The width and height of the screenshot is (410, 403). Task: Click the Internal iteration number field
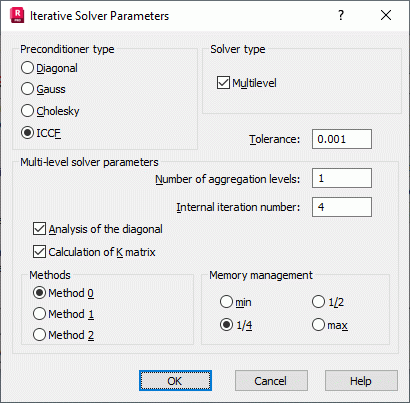click(342, 207)
